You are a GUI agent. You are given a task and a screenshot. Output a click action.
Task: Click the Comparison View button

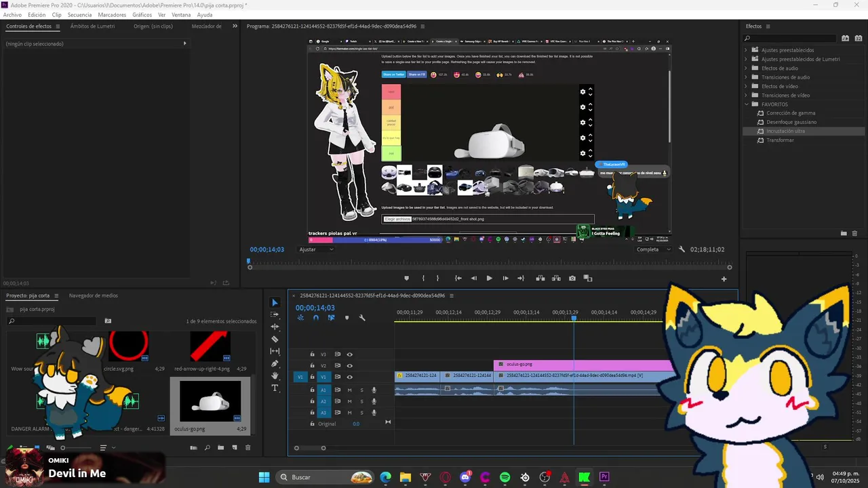pos(588,278)
